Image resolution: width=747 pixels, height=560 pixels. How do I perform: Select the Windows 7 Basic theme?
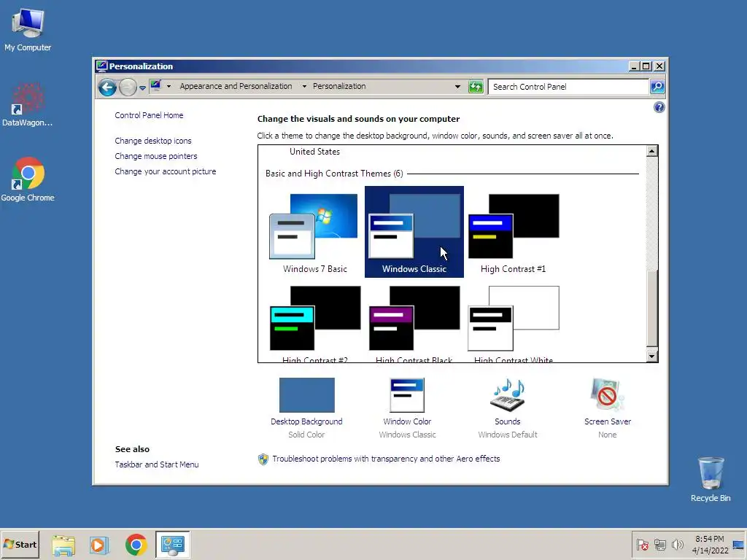tap(315, 233)
